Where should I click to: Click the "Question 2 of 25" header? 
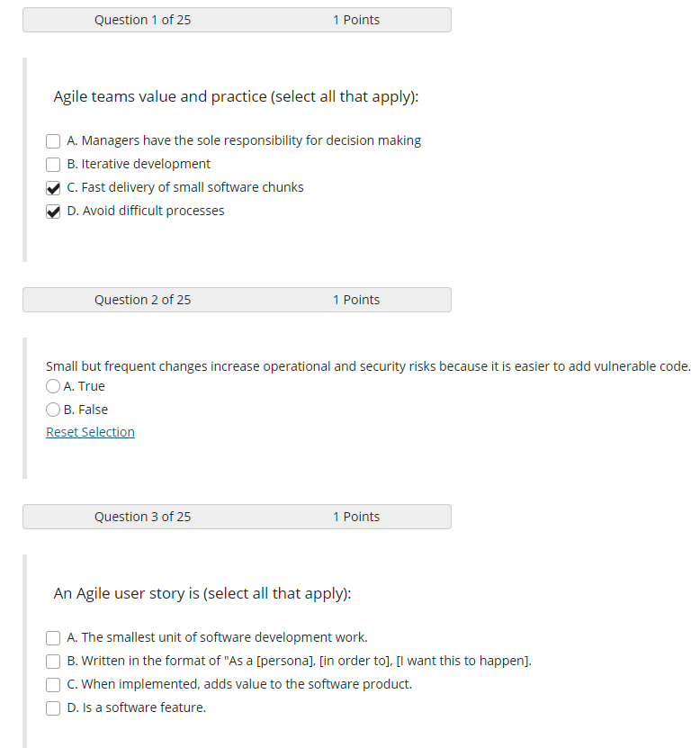click(x=142, y=299)
